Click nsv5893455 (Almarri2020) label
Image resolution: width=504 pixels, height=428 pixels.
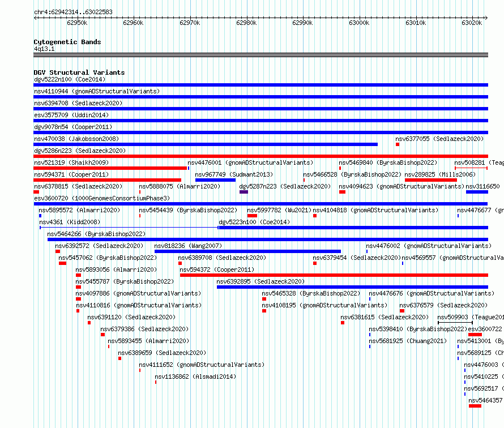tap(148, 341)
